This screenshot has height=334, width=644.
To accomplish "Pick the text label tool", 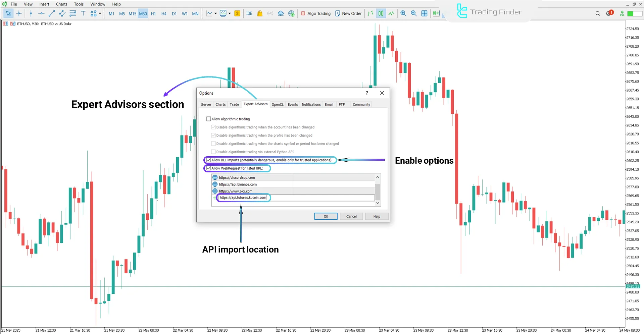I will (x=83, y=13).
